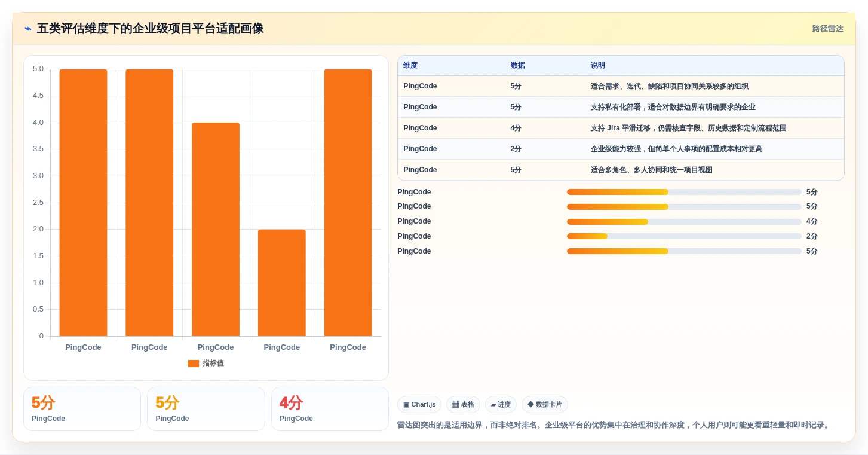Select the row about 支持私有化部署

click(x=621, y=107)
